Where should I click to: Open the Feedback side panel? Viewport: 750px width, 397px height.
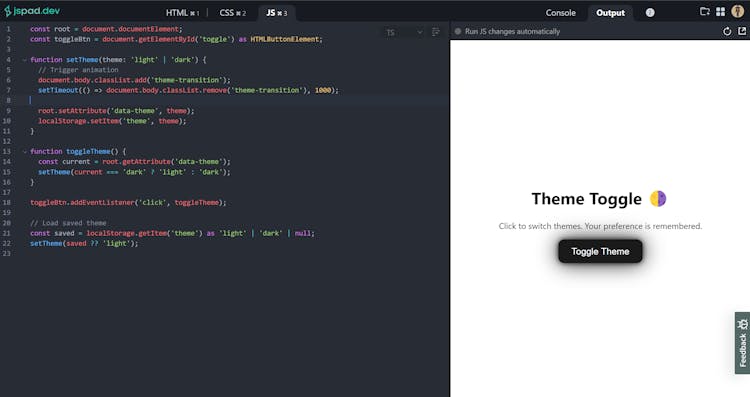742,343
